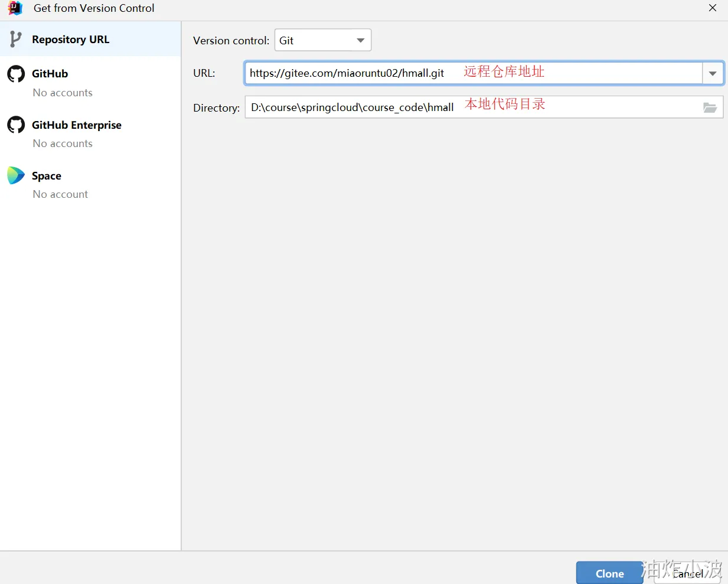
Task: Click the 'Version control:' label
Action: (231, 41)
